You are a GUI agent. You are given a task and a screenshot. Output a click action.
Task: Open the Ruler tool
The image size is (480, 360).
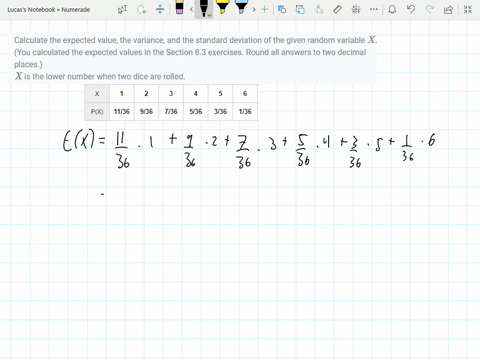click(x=337, y=9)
